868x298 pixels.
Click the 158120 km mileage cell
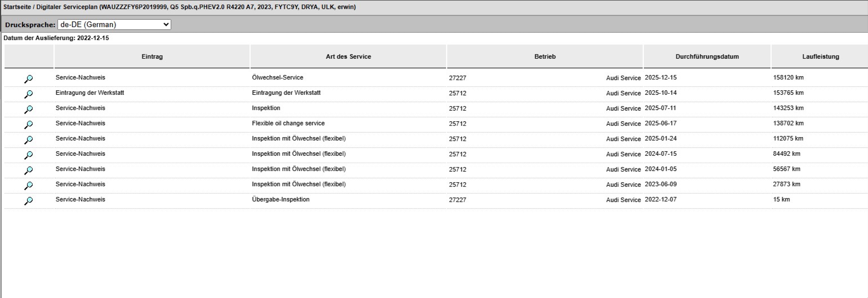pos(788,78)
